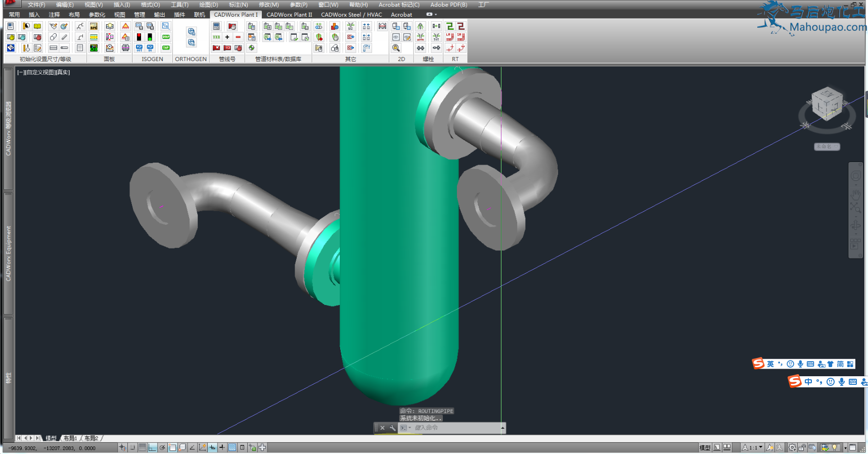Open the 1:1 annotation scale dropdown
This screenshot has height=454, width=868.
click(752, 447)
